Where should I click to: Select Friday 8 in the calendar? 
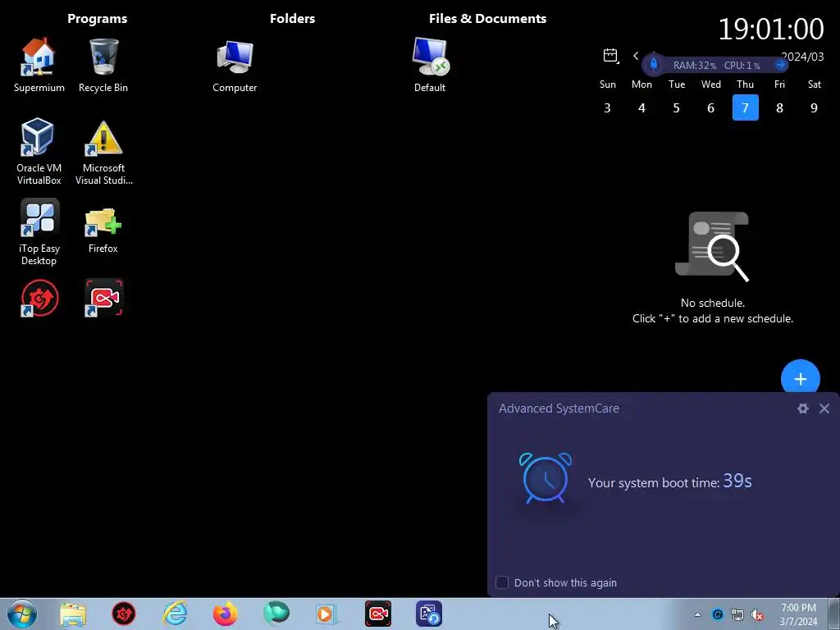[779, 107]
